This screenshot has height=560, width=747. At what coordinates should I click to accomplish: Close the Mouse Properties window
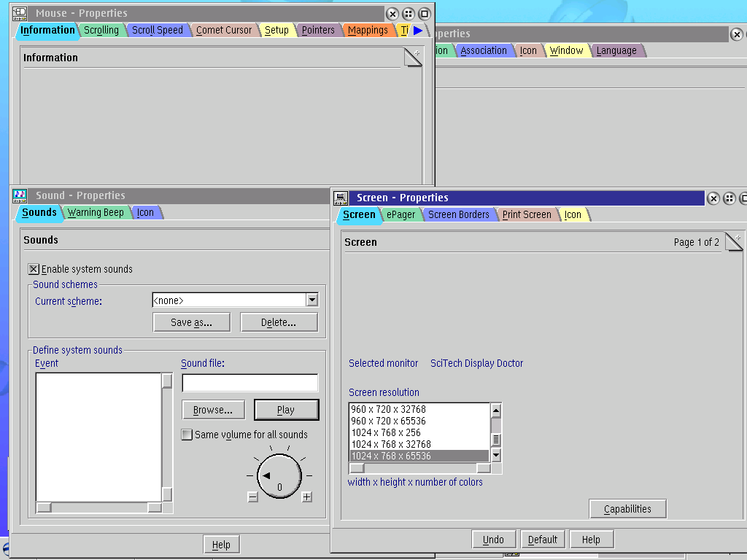pos(392,14)
